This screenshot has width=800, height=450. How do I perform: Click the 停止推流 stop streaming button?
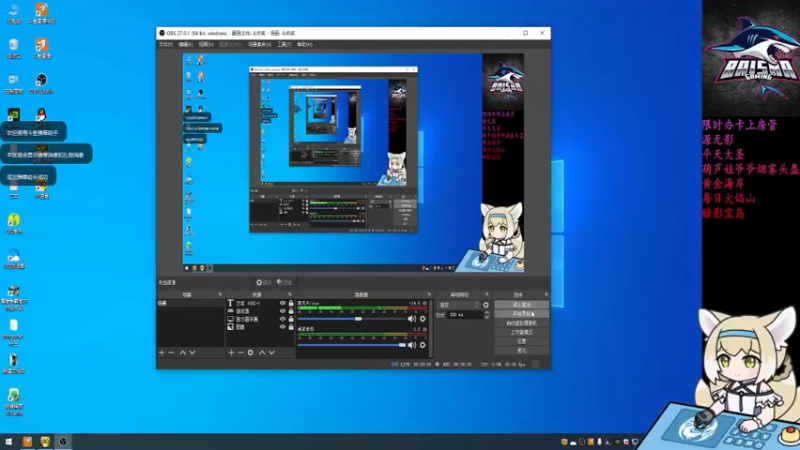521,305
